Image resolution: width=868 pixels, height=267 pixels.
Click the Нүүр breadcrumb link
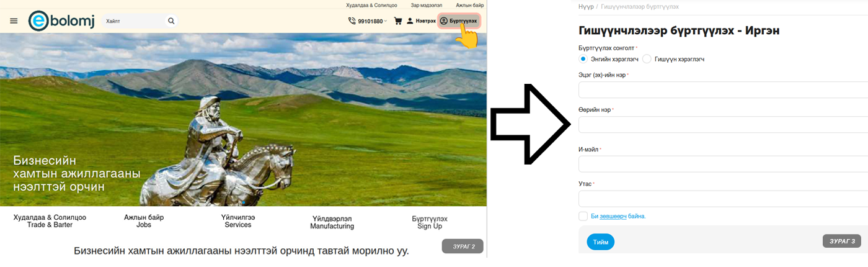coord(586,6)
